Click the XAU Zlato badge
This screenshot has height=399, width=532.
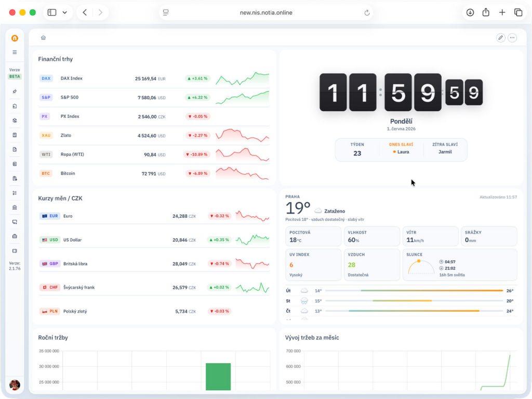[46, 136]
